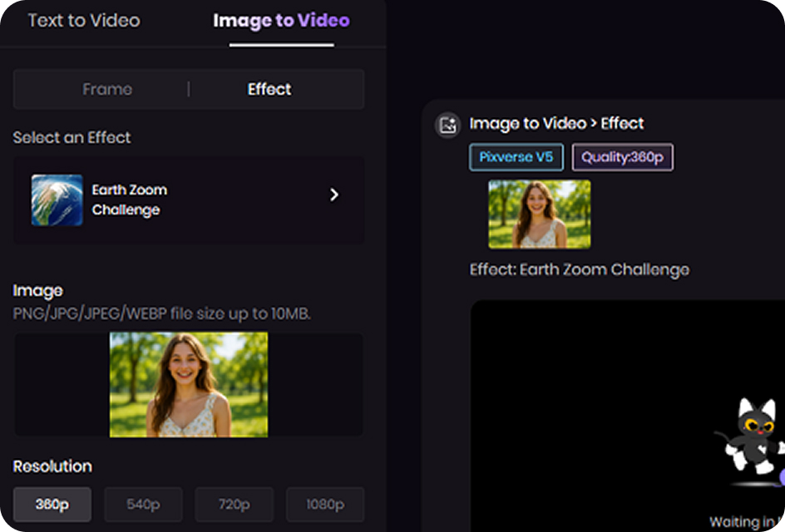
Task: Select the Effect tab
Action: tap(269, 89)
